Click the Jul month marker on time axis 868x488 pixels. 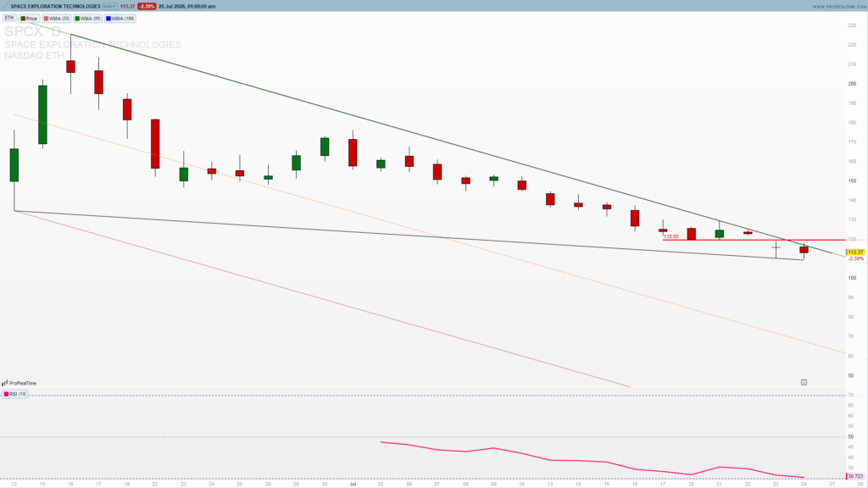(x=353, y=484)
